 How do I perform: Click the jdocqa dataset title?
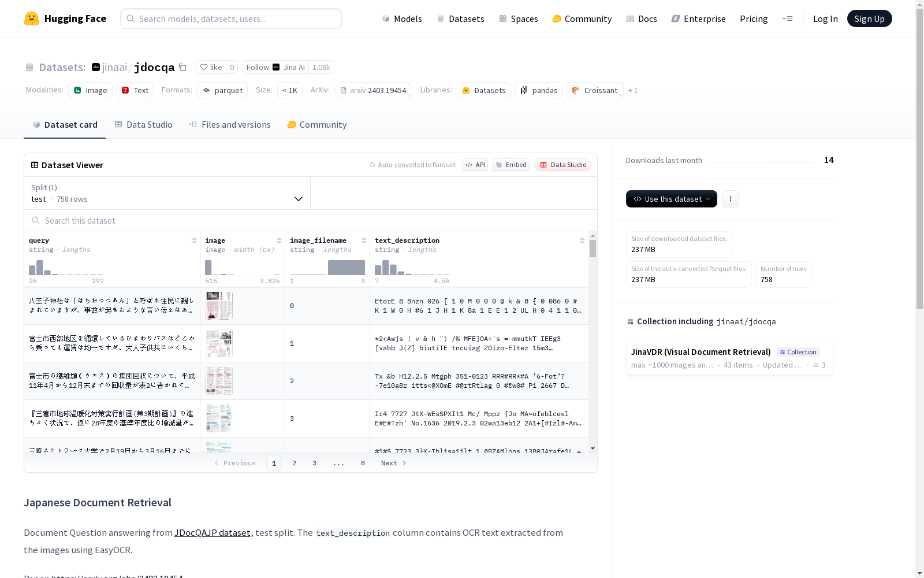[154, 67]
